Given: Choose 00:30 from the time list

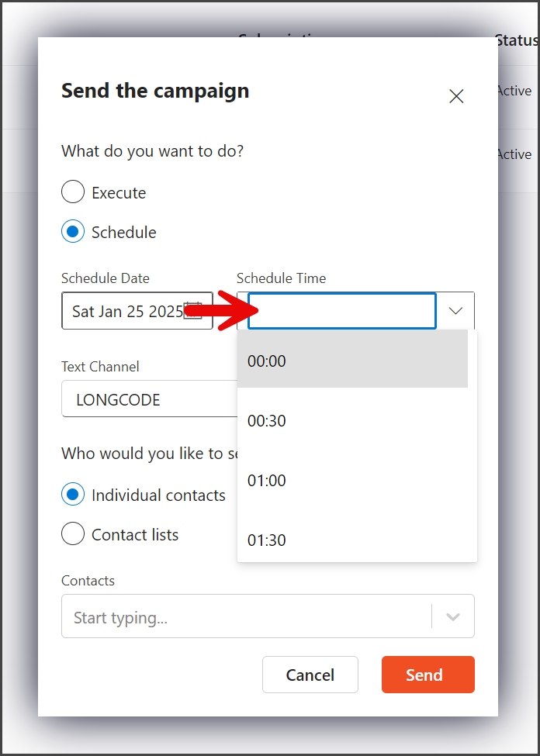Looking at the screenshot, I should 353,420.
